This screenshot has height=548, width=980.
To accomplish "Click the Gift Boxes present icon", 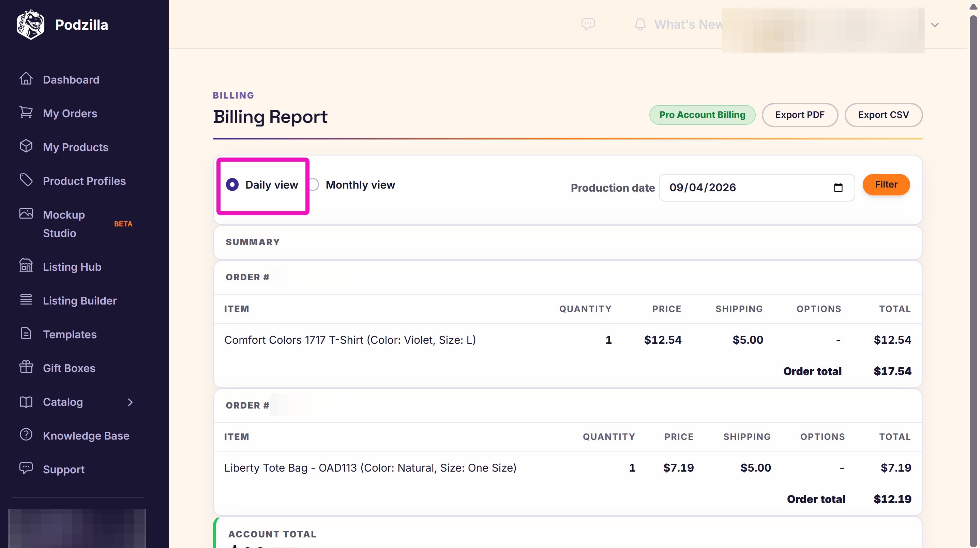I will 26,367.
